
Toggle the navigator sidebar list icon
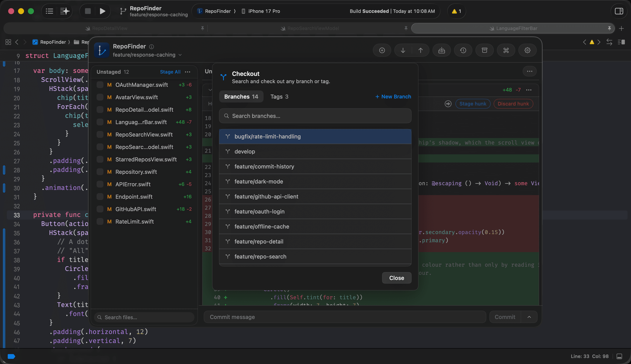point(49,11)
